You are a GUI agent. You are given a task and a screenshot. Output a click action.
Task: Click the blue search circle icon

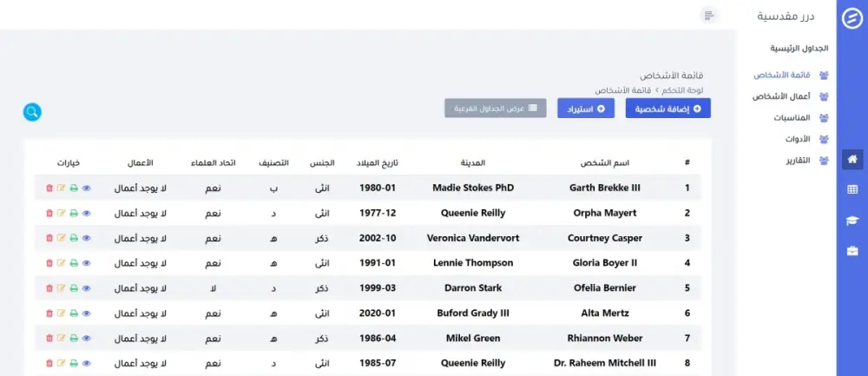click(x=32, y=112)
